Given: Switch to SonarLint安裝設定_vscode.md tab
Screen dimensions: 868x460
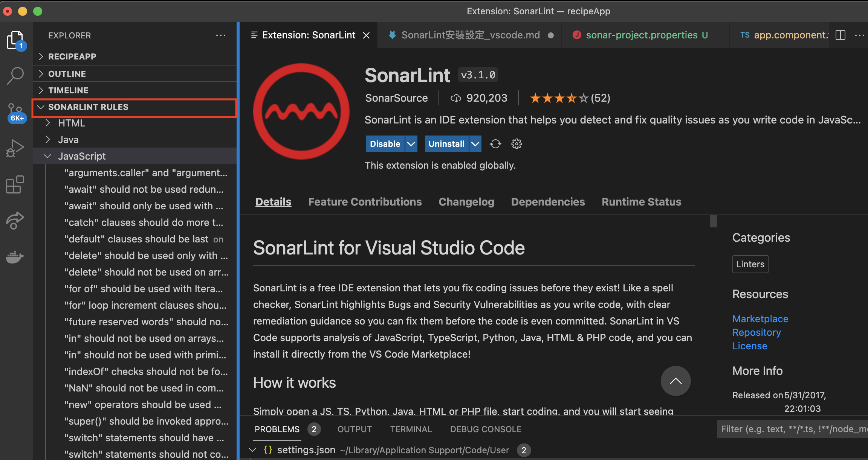Looking at the screenshot, I should coord(470,35).
